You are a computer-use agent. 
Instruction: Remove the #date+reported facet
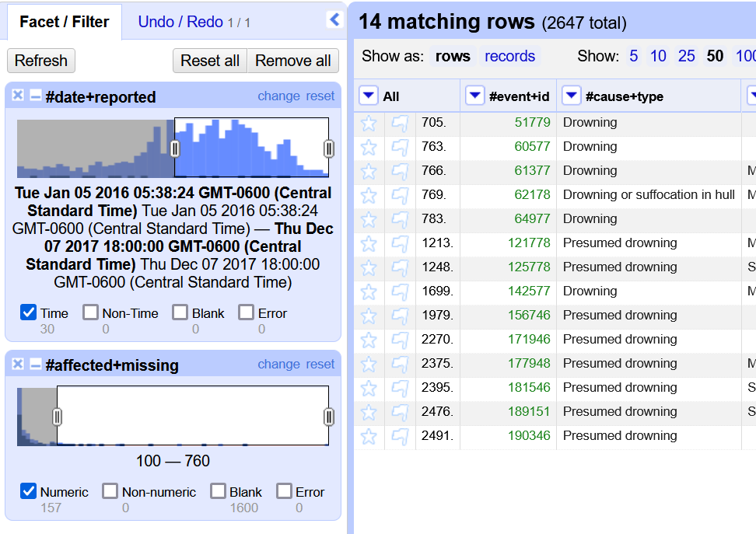coord(18,96)
